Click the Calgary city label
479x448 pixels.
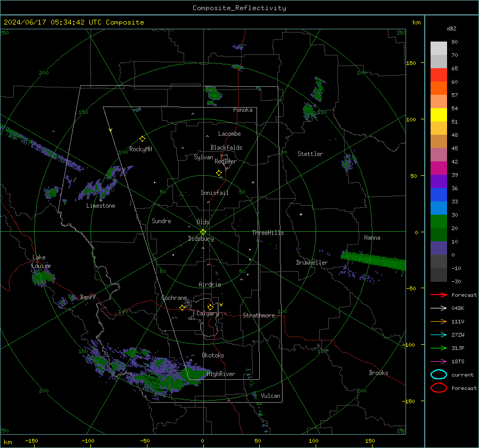pyautogui.click(x=208, y=313)
